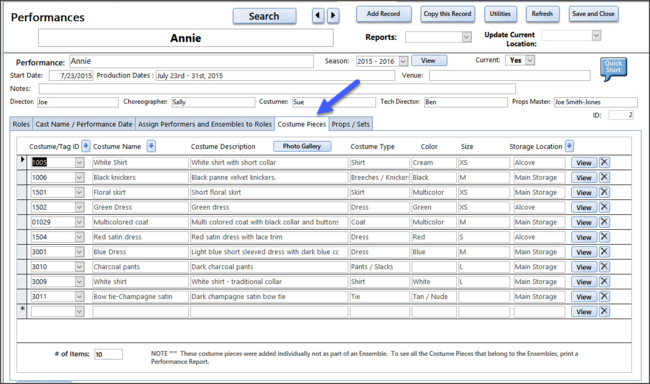Switch to the Props / Sets tab
Screen dimensions: 650x384
[x=351, y=124]
